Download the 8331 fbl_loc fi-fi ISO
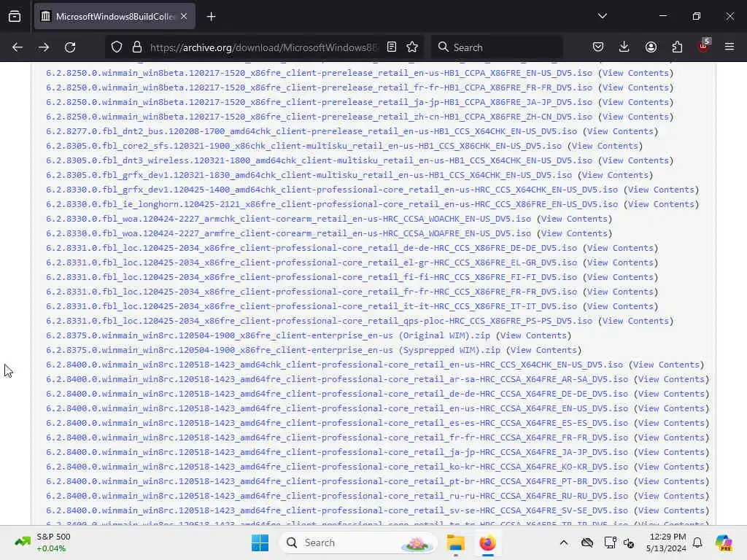This screenshot has width=747, height=560. (311, 277)
